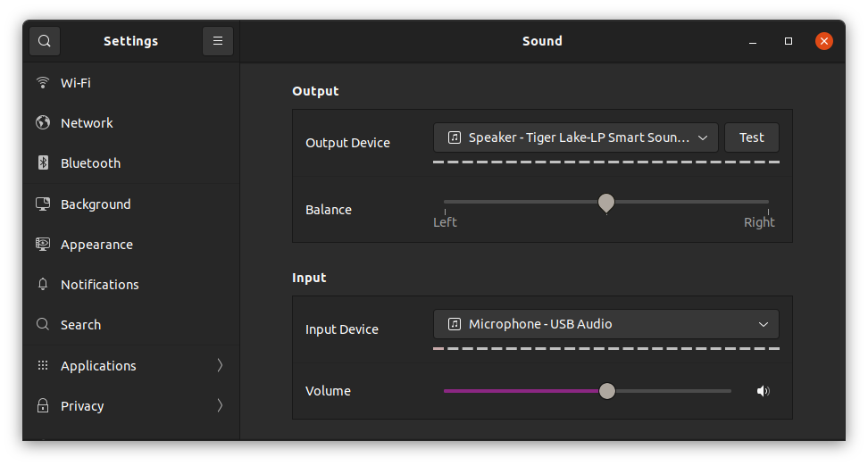Click the Bluetooth icon in sidebar

[x=43, y=163]
